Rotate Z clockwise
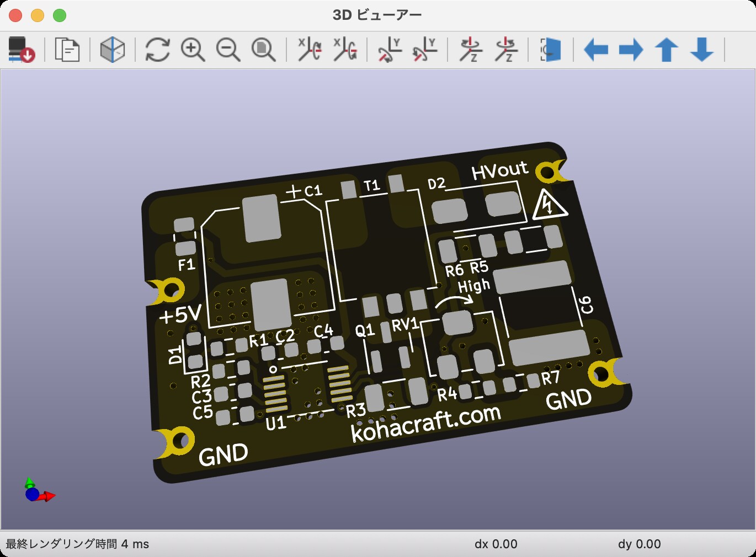Screen dimensions: 756x557 pyautogui.click(x=471, y=50)
